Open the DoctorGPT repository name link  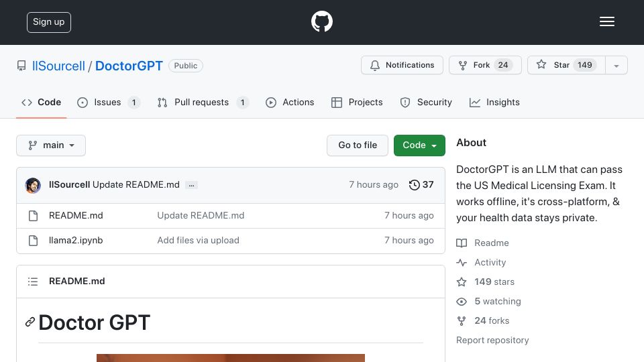coord(129,66)
